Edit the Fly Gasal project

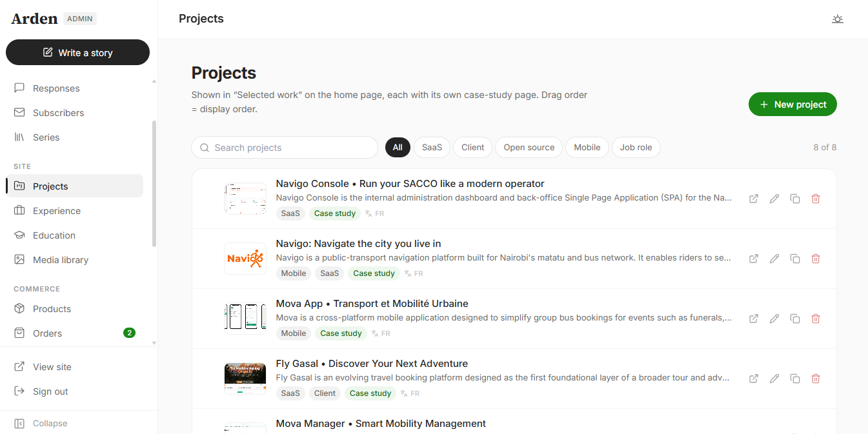pyautogui.click(x=774, y=379)
